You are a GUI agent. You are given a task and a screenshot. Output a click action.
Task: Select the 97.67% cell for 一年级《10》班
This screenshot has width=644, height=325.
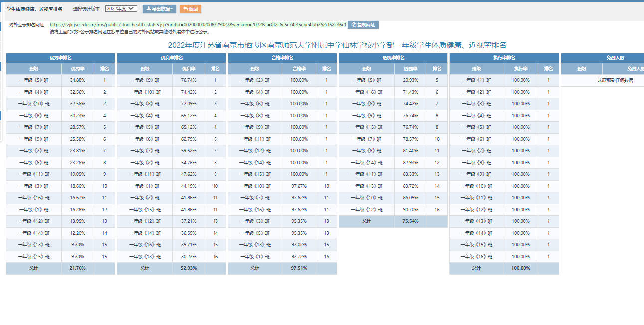tap(299, 186)
